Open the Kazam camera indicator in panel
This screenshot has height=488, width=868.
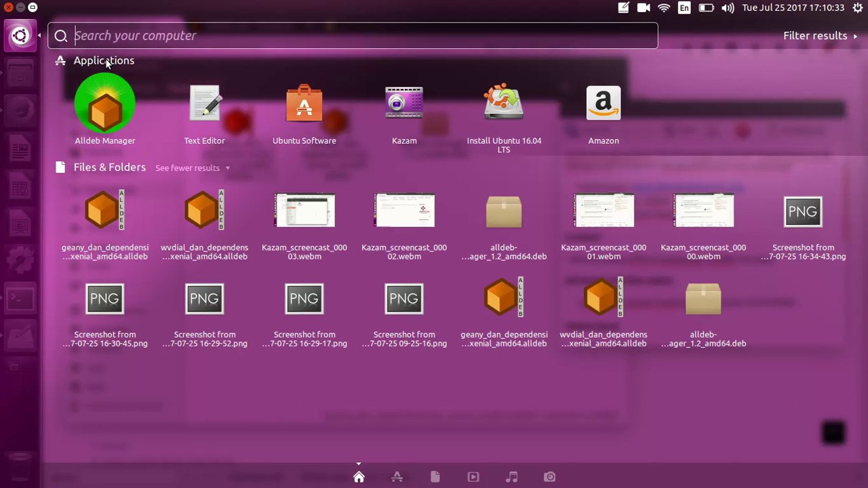tap(644, 8)
